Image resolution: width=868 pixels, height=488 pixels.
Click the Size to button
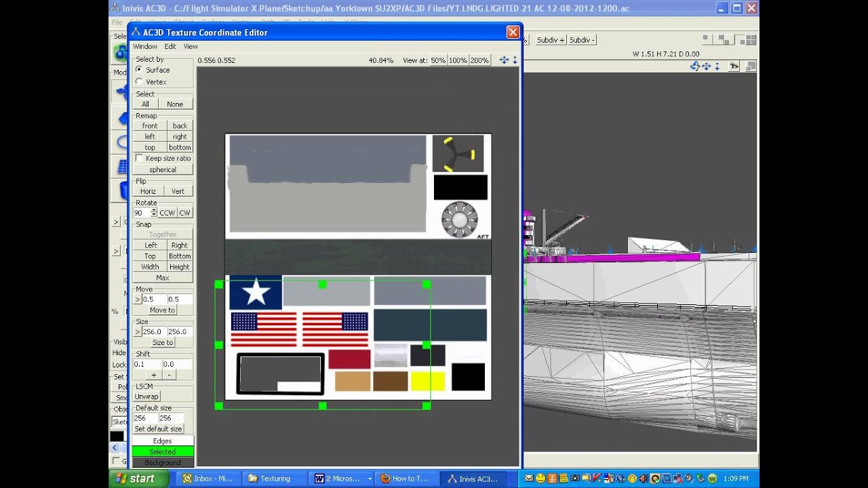pos(163,343)
